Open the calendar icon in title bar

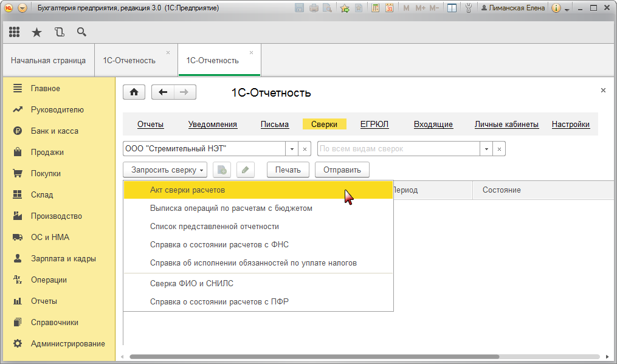389,9
